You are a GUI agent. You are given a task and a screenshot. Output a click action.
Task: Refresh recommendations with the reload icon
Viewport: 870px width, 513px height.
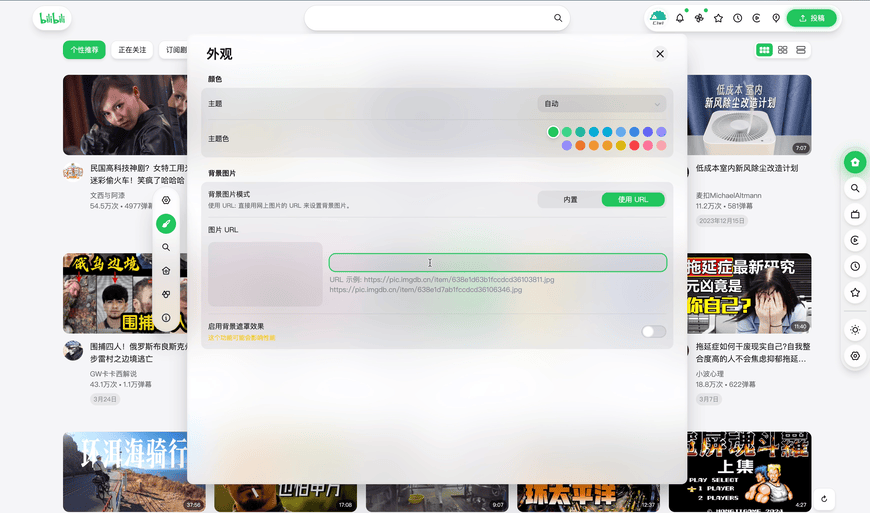[x=824, y=499]
